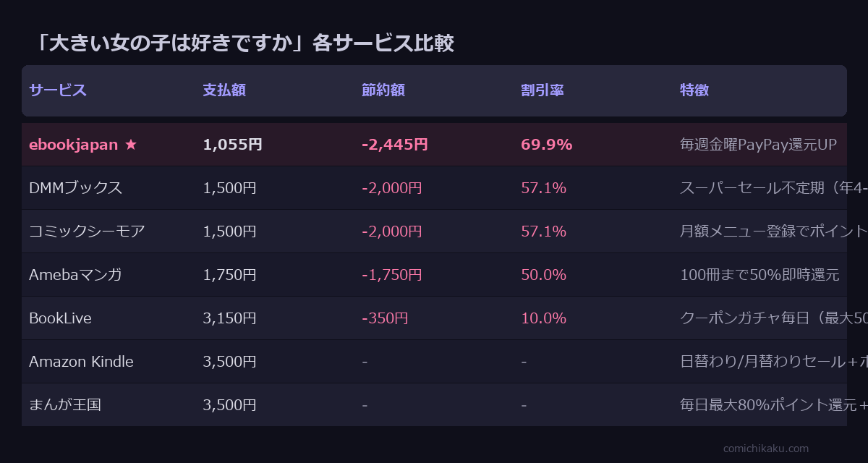
Task: Select the まんが王国 service row
Action: coord(65,405)
